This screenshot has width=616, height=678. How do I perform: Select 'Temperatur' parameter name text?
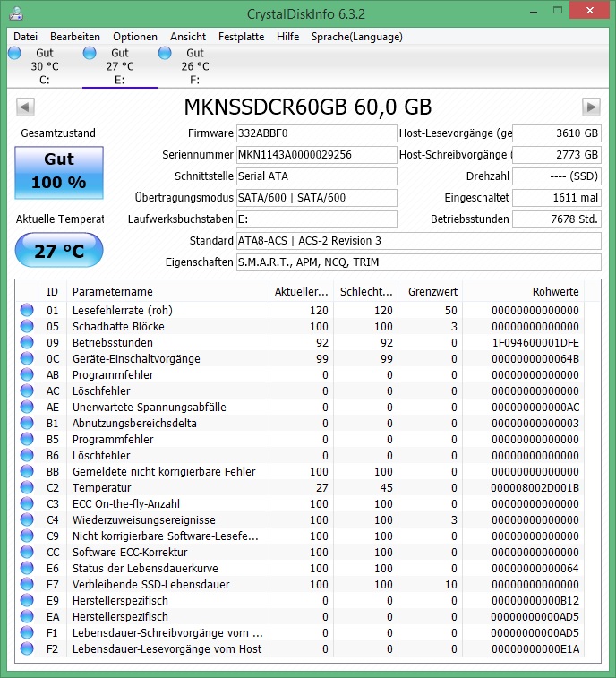point(101,488)
